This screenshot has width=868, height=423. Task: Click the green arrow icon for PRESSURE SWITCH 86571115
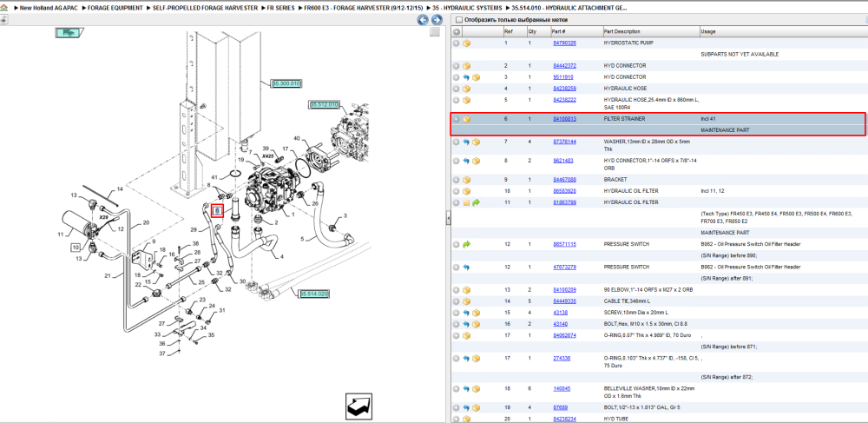tap(466, 244)
